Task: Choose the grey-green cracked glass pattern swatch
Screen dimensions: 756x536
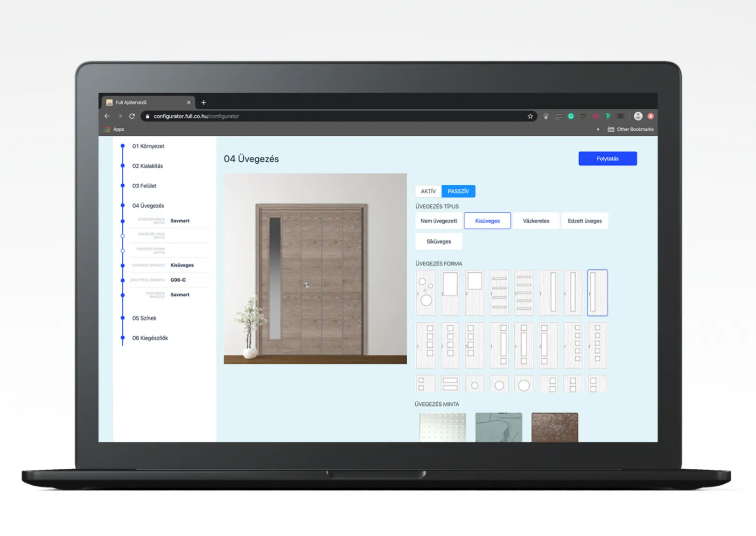Action: pyautogui.click(x=499, y=427)
